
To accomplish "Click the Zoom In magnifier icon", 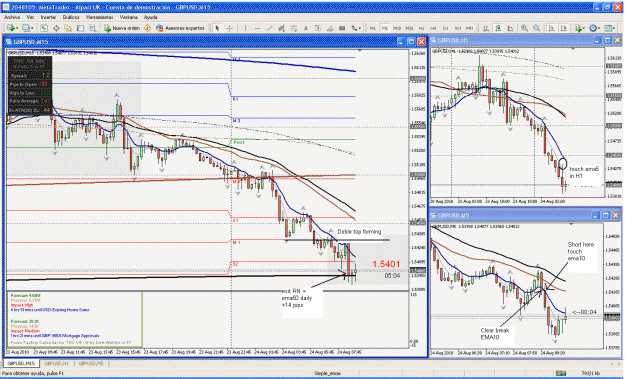I will click(x=524, y=28).
